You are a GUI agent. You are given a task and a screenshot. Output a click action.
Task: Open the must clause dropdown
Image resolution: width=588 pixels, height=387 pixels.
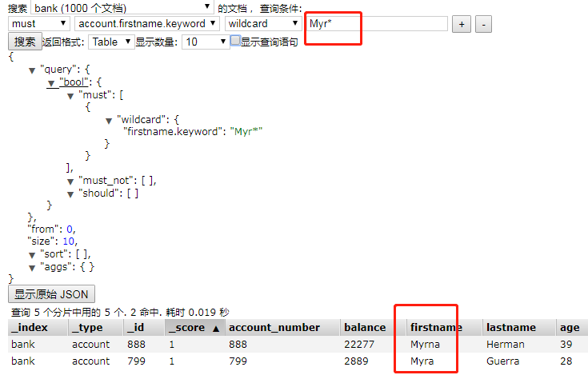click(38, 24)
